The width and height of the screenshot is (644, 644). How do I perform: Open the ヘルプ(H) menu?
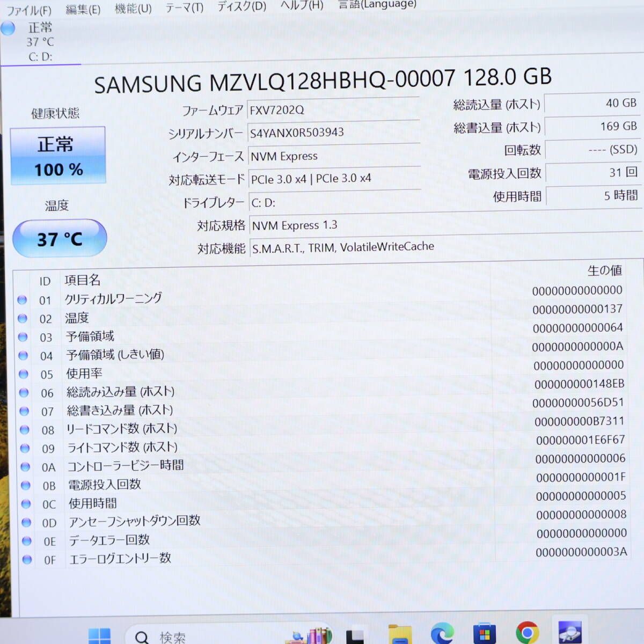(x=302, y=5)
